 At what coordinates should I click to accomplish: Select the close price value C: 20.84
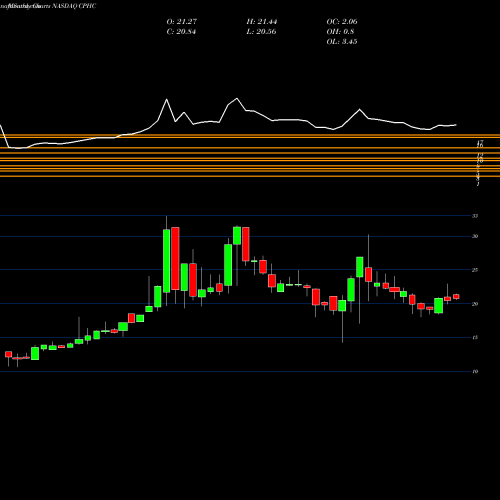point(181,32)
